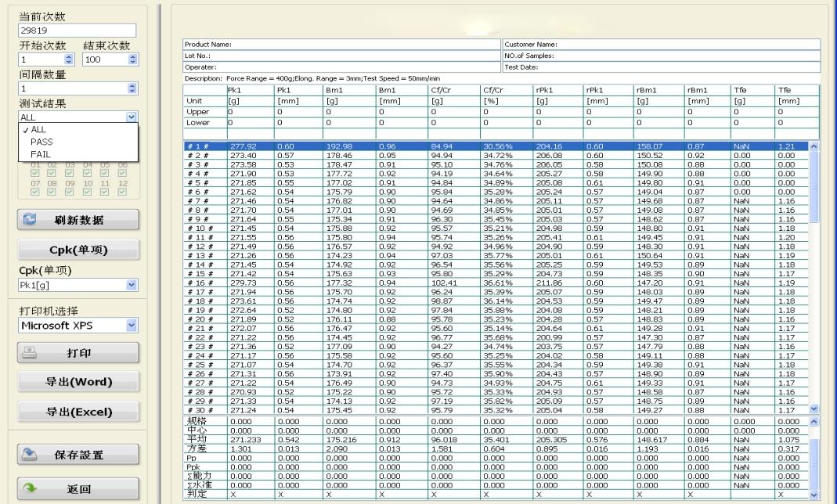Image resolution: width=837 pixels, height=504 pixels.
Task: Toggle checkbox 11
Action: 105,192
